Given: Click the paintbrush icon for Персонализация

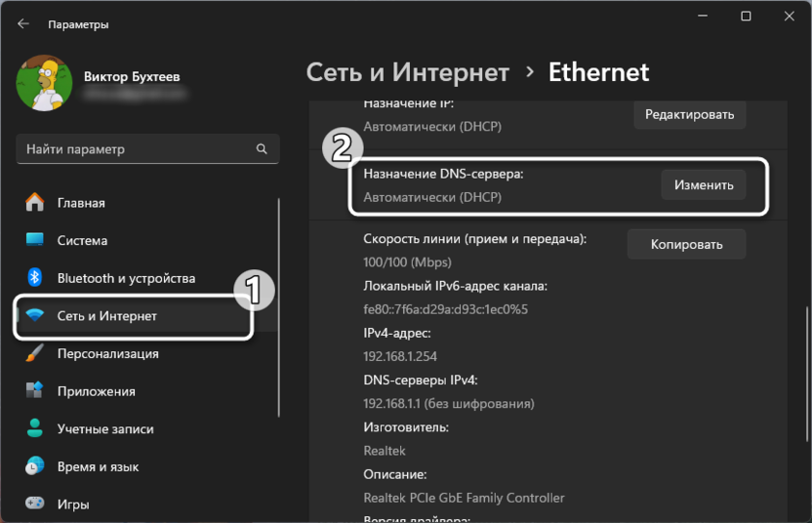Looking at the screenshot, I should click(x=35, y=353).
